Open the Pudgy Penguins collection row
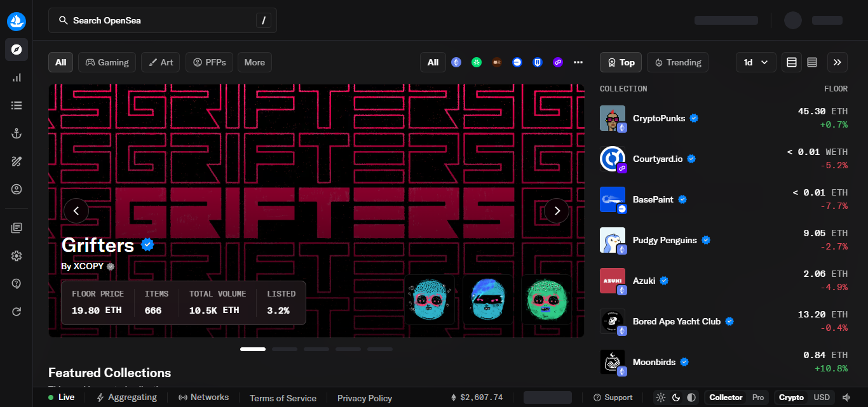 point(724,240)
